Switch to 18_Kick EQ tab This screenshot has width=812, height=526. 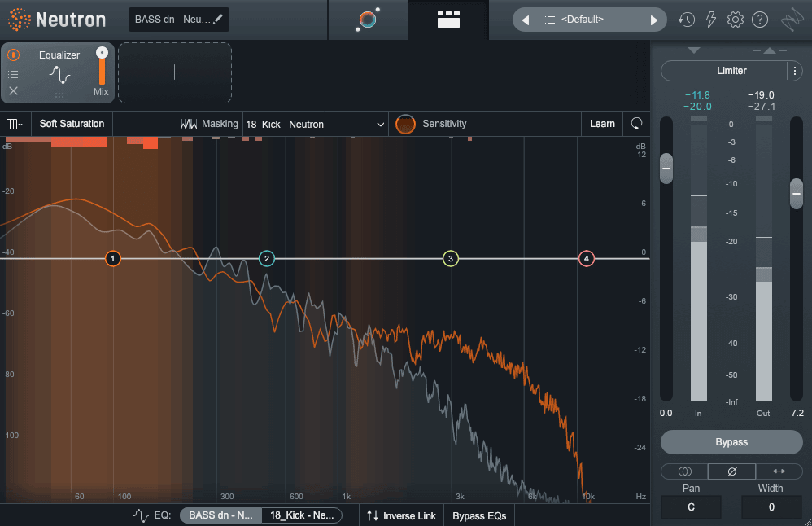[302, 515]
